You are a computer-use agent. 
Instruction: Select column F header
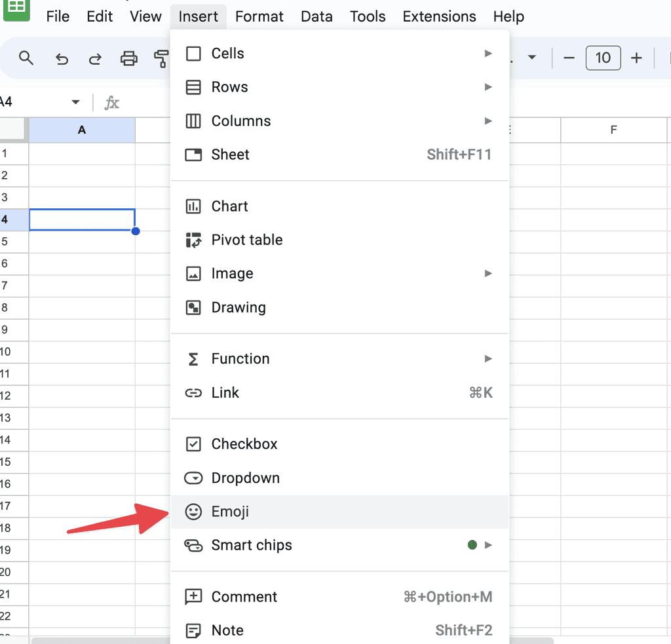click(613, 130)
